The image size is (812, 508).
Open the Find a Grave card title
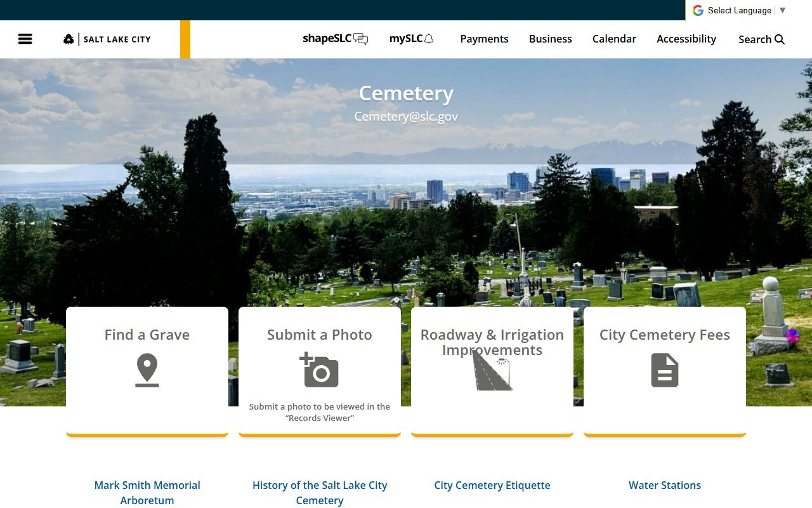(x=147, y=335)
